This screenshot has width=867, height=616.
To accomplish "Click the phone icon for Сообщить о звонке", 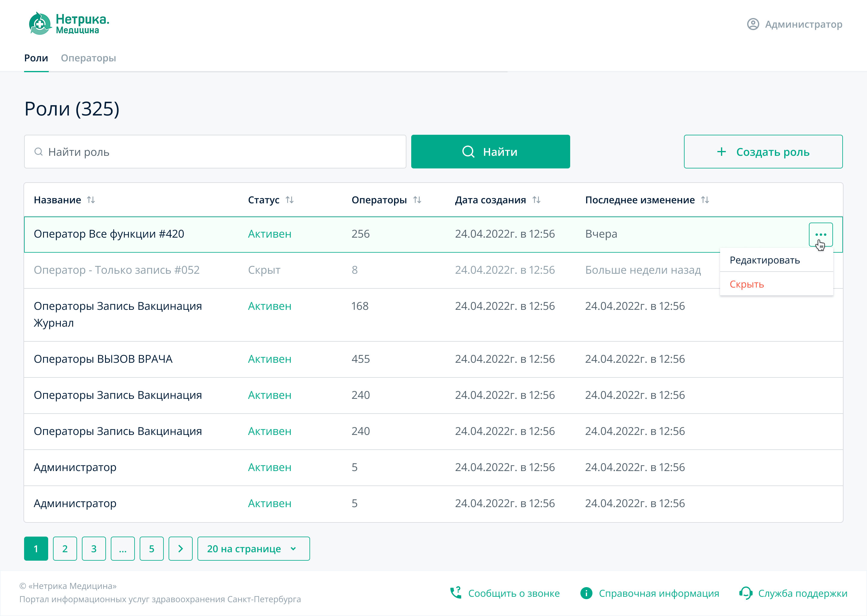I will 455,593.
